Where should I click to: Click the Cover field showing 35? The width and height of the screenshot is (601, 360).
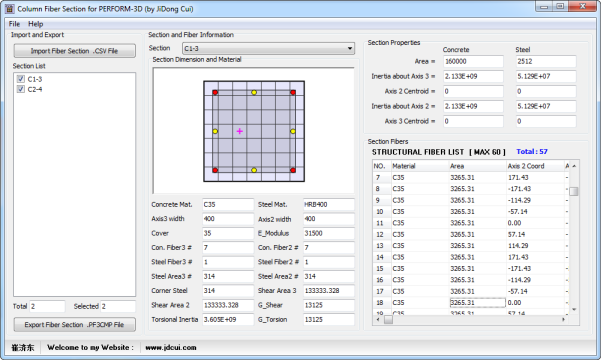point(228,233)
